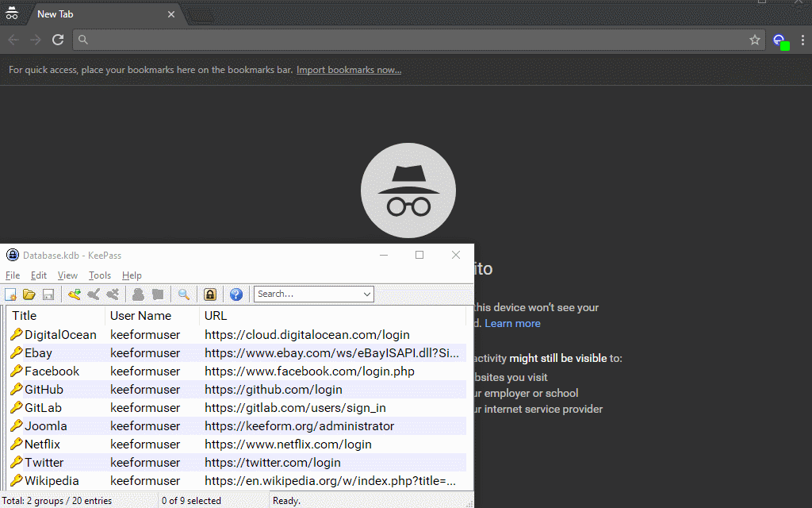This screenshot has width=812, height=508.
Task: Create a new database file
Action: click(x=10, y=294)
